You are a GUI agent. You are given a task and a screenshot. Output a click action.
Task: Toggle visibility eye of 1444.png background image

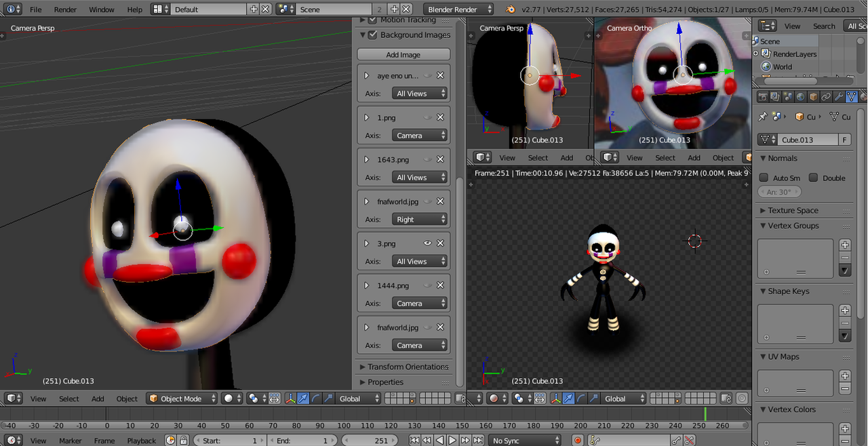coord(428,285)
